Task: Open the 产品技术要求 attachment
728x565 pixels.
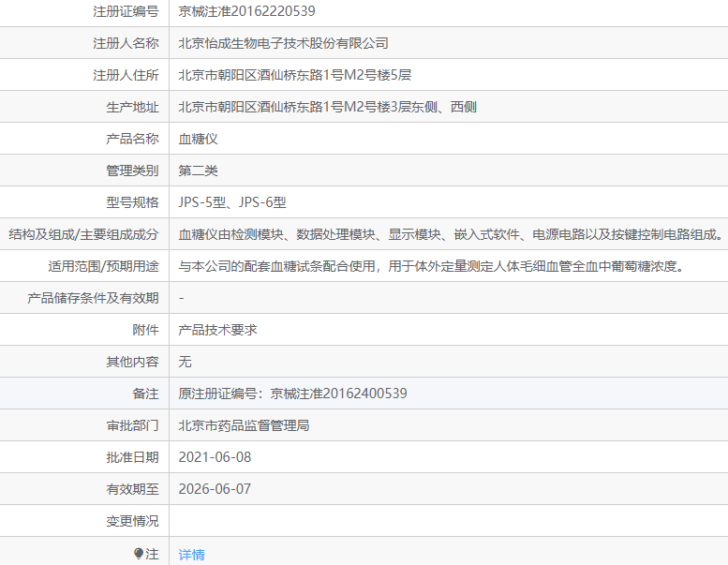Action: (x=217, y=330)
